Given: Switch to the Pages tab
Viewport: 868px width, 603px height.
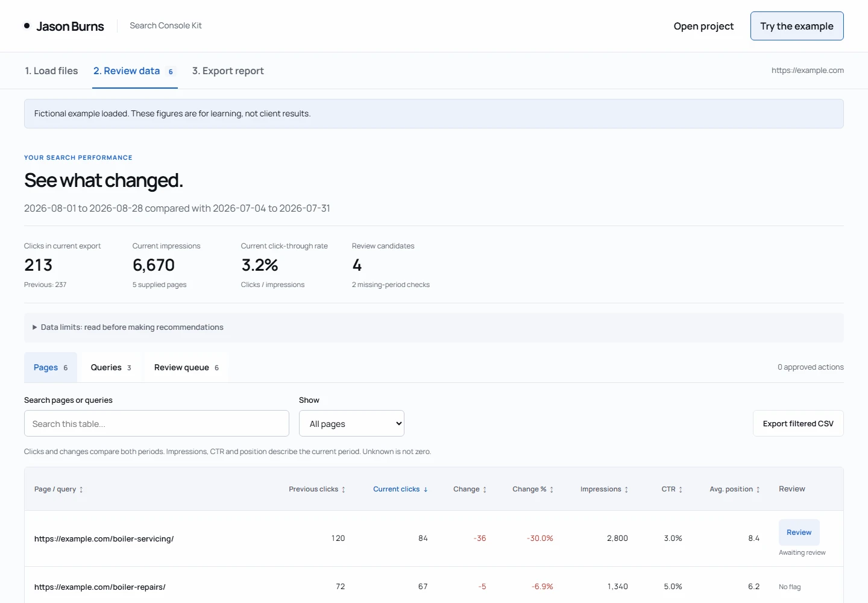Looking at the screenshot, I should click(x=51, y=367).
